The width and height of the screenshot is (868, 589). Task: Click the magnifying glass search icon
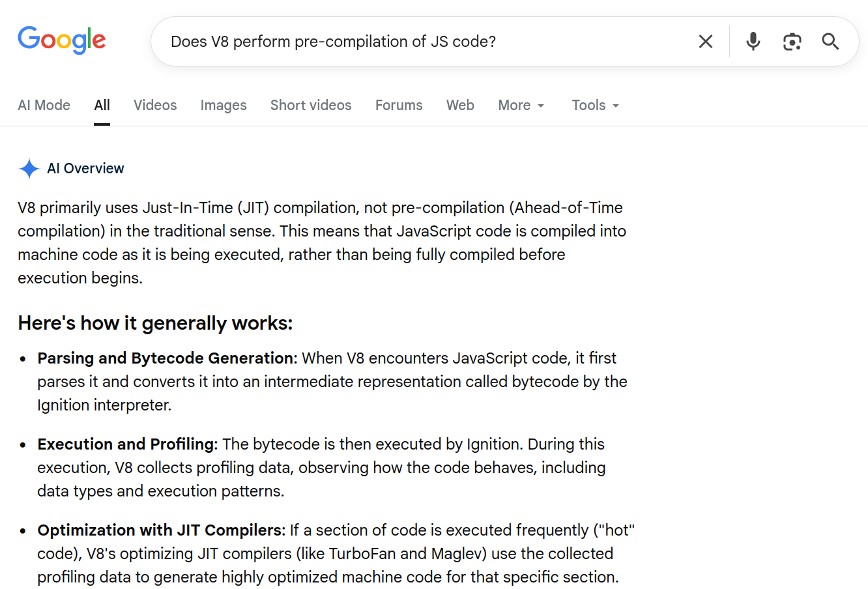pos(830,42)
